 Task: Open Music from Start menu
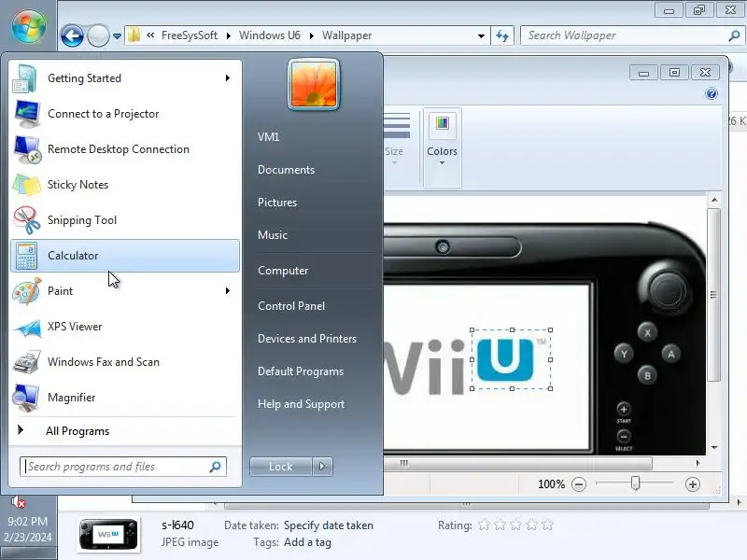(x=272, y=235)
